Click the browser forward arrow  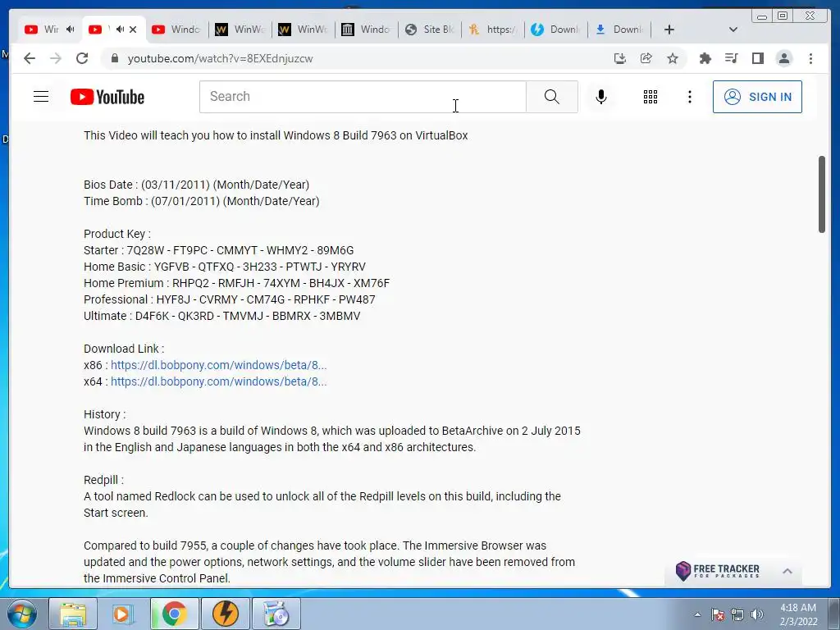56,58
